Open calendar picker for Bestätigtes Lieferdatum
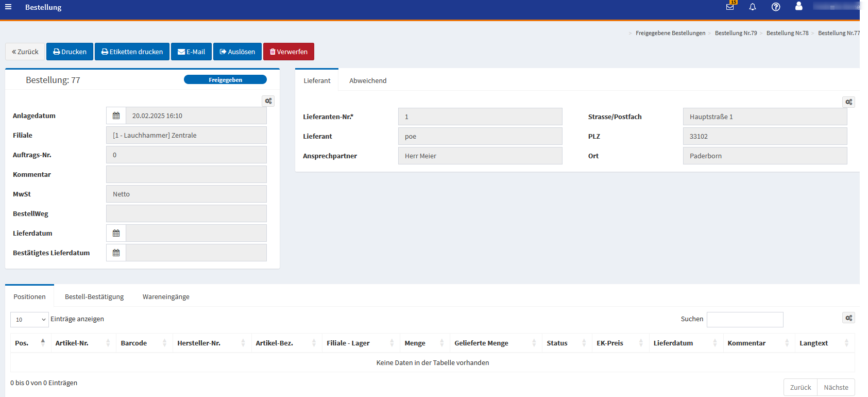 (116, 253)
